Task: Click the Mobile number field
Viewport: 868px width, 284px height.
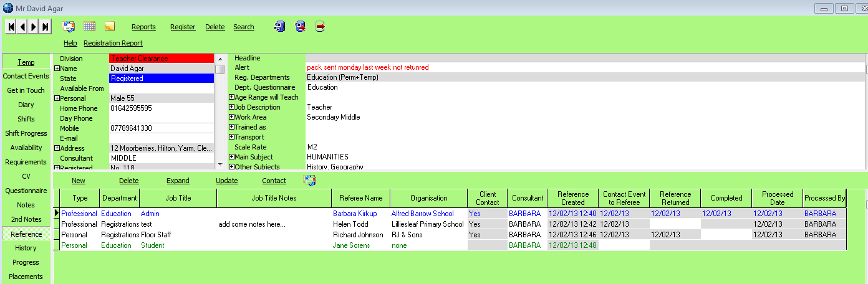Action: pyautogui.click(x=162, y=128)
